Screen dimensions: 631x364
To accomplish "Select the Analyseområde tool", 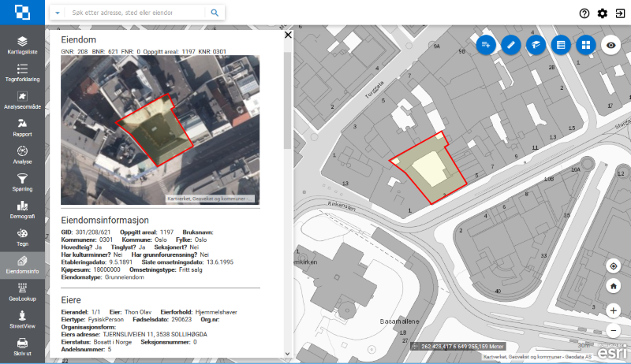I will pyautogui.click(x=22, y=100).
